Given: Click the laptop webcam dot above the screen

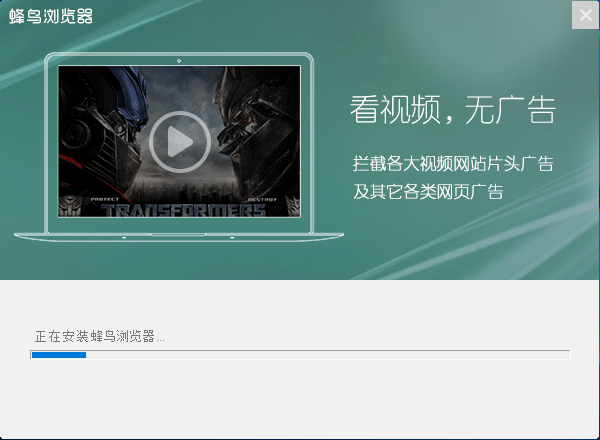Looking at the screenshot, I should (179, 60).
